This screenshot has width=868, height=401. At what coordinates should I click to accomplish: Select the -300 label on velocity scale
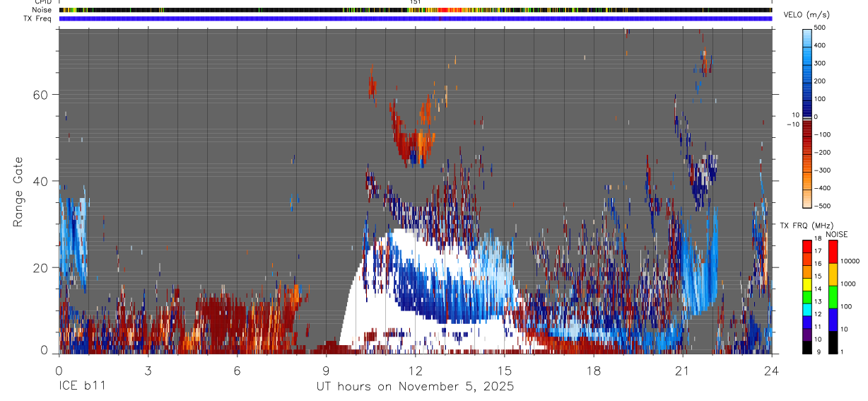822,170
